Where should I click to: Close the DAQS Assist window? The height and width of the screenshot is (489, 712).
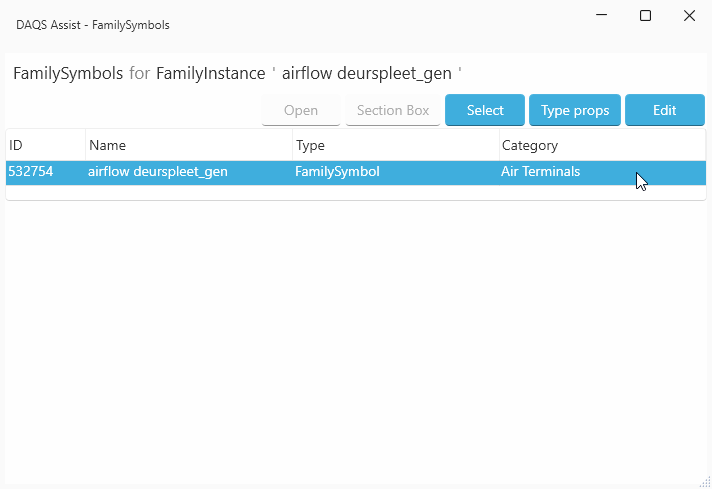pos(689,16)
